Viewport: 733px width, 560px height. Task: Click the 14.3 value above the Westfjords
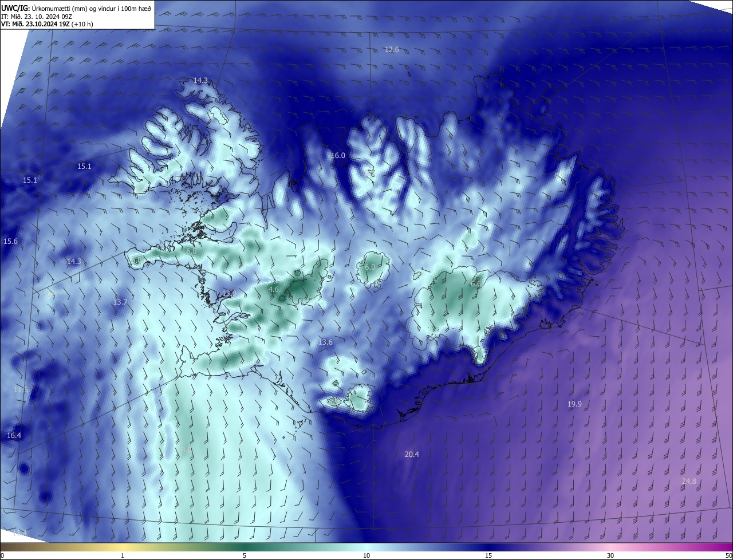[x=200, y=81]
